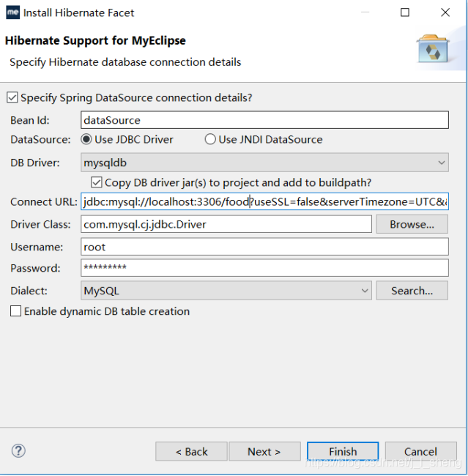Click the Password input field
The image size is (468, 476).
tap(264, 268)
